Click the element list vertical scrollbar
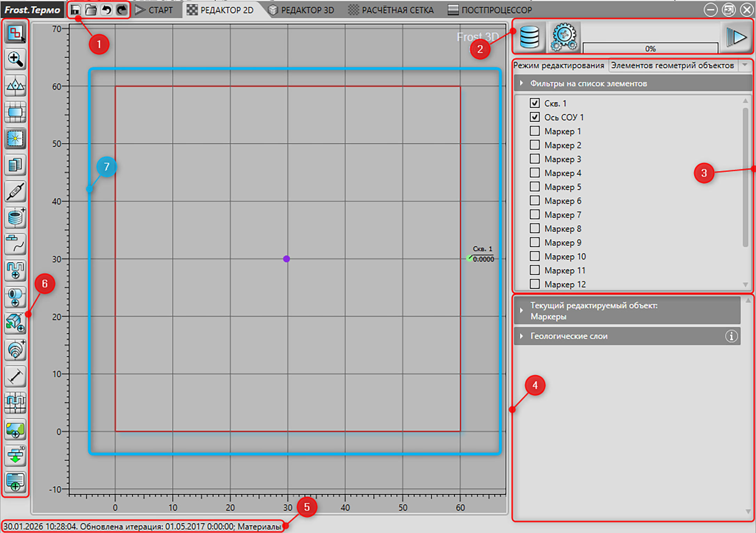The height and width of the screenshot is (533, 756). coord(745,193)
